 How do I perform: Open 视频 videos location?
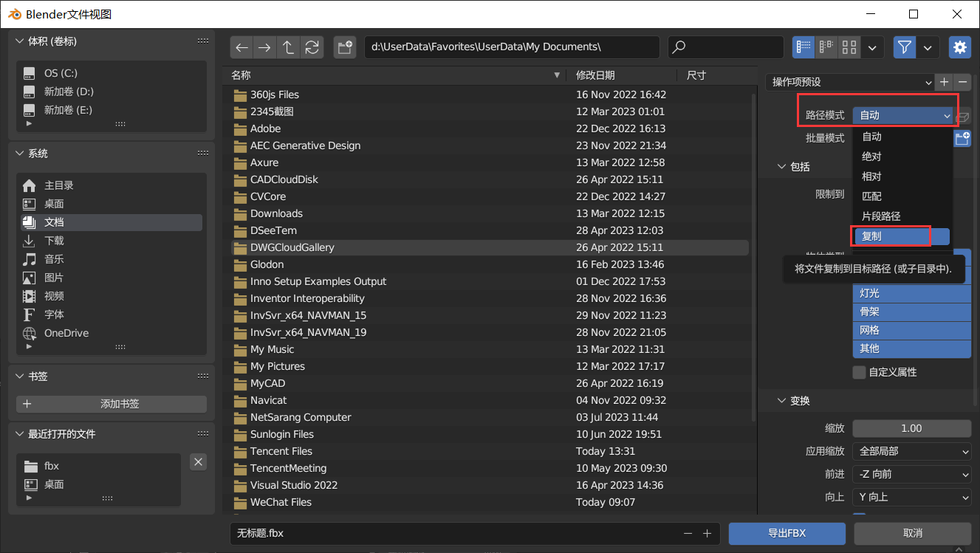point(111,296)
